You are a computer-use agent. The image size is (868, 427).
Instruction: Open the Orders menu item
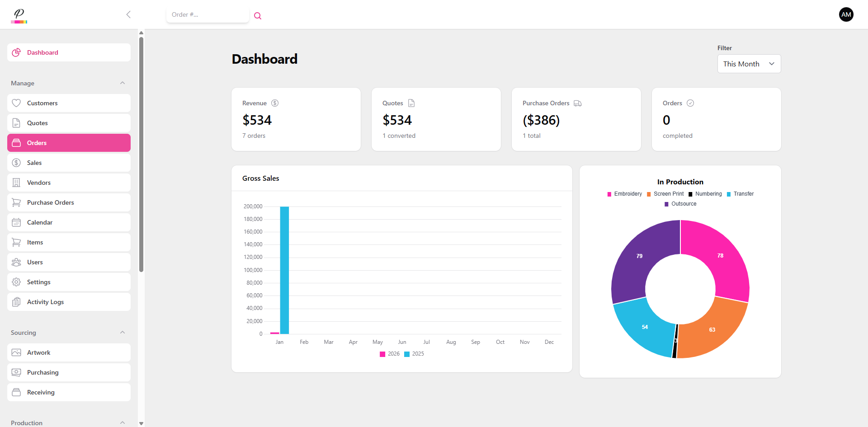[69, 143]
